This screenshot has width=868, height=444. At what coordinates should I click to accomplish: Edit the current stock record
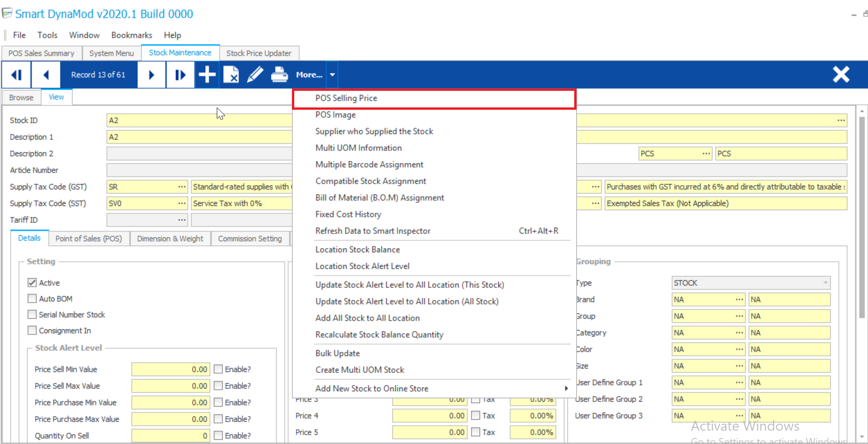[255, 74]
